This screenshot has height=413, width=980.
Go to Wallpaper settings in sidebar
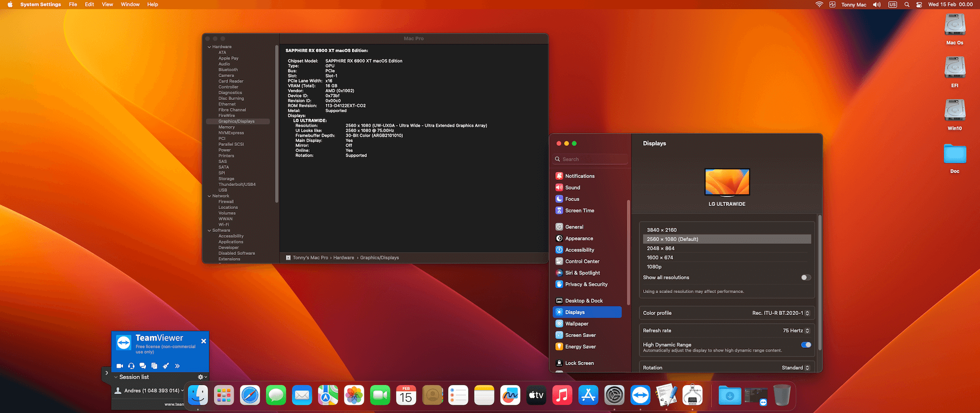point(576,324)
